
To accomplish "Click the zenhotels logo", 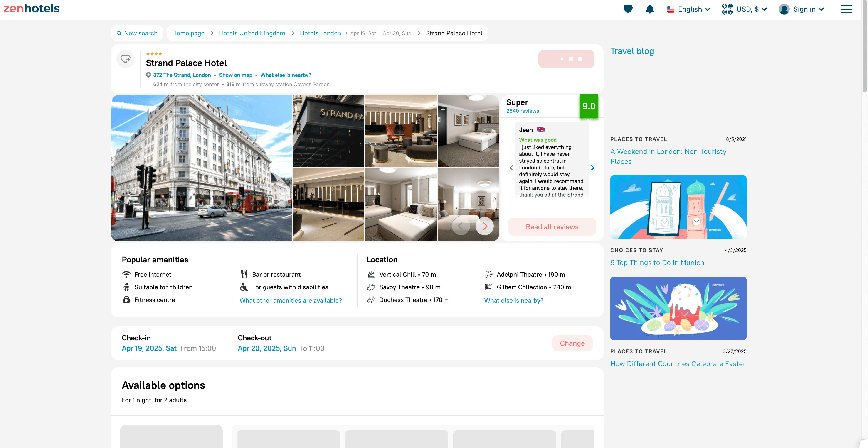I will coord(32,8).
